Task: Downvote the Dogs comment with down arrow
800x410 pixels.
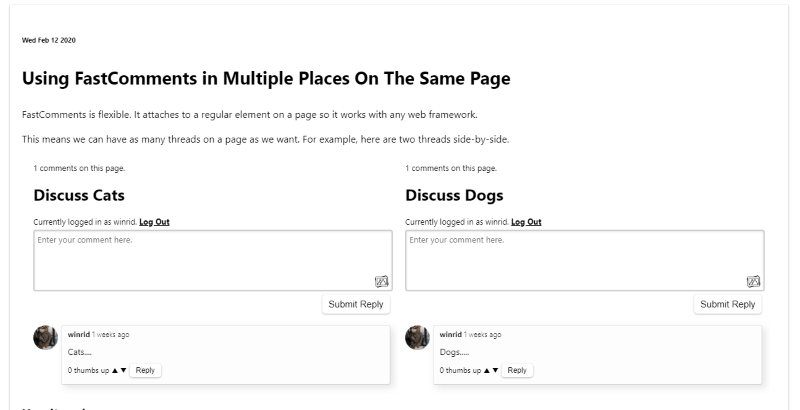Action: [495, 370]
